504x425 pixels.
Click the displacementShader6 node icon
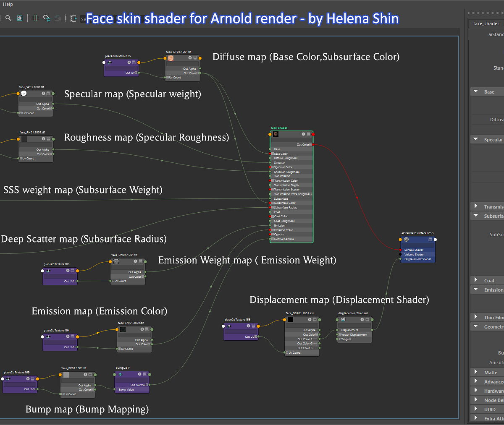[x=343, y=320]
